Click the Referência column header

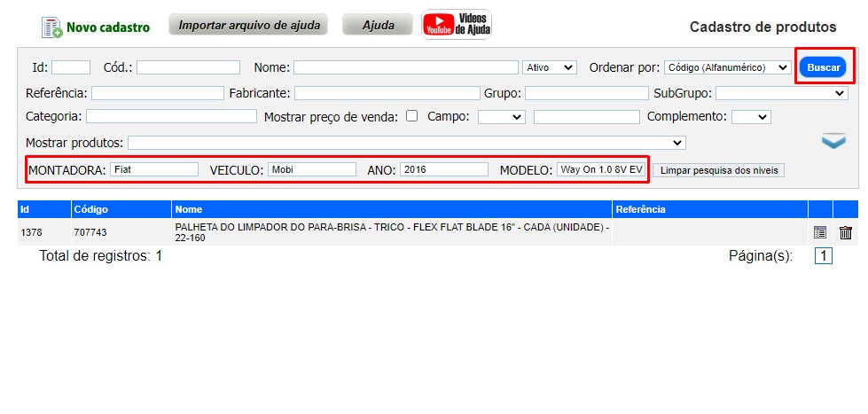[x=710, y=209]
